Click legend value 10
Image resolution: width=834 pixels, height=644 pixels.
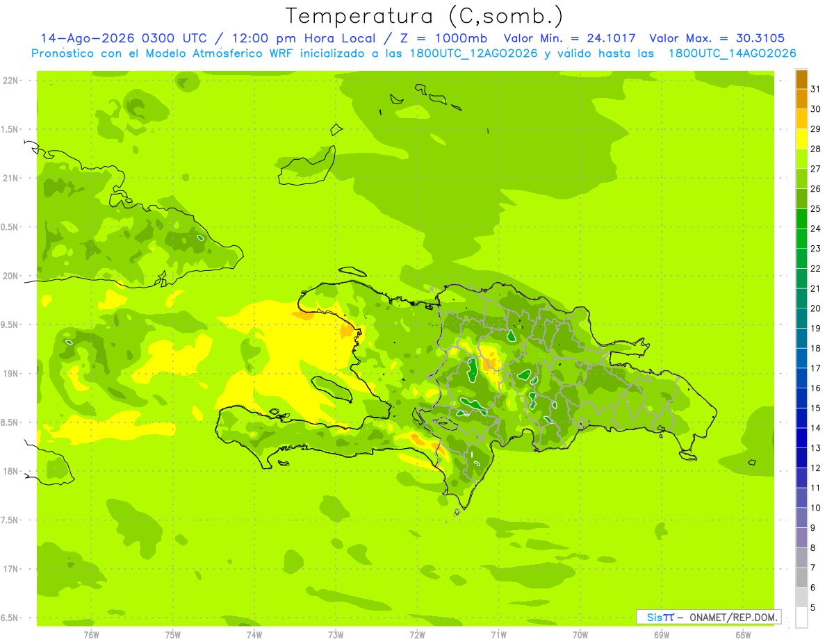(815, 508)
